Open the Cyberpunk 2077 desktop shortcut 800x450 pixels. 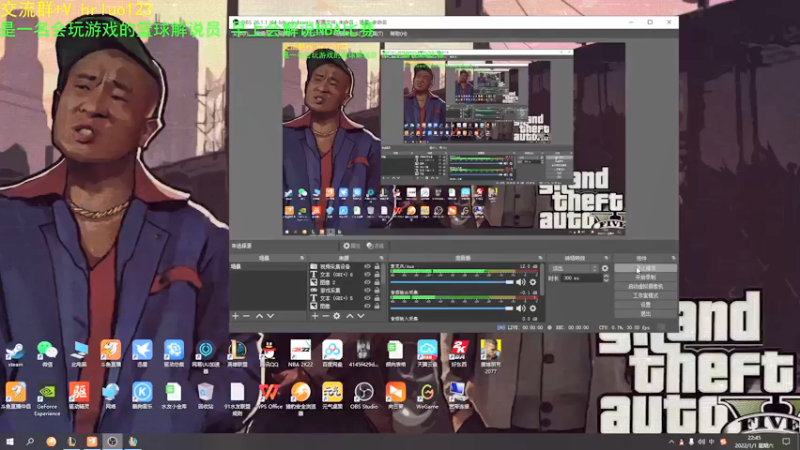pos(490,355)
